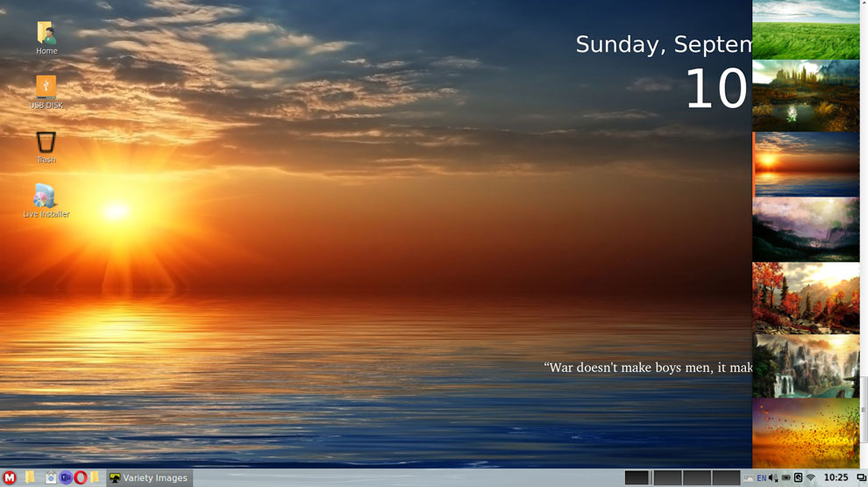Open the folder icon right of Opera
The height and width of the screenshot is (487, 868).
coord(95,477)
